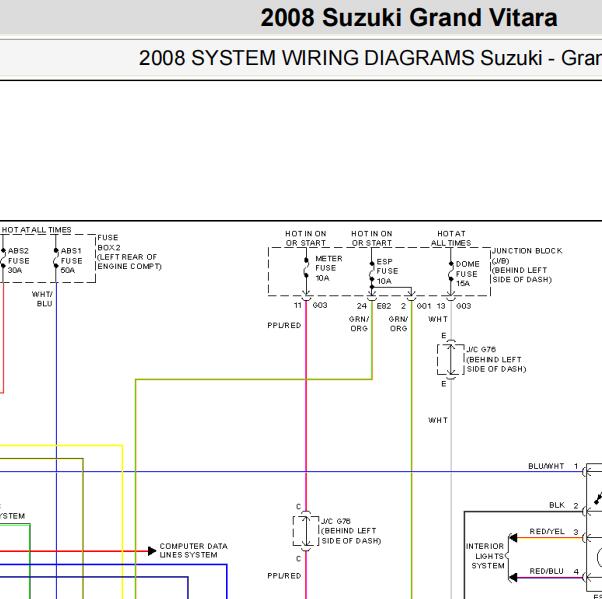The image size is (602, 599).
Task: Click connector label G01 beside pin 2
Action: pyautogui.click(x=424, y=306)
